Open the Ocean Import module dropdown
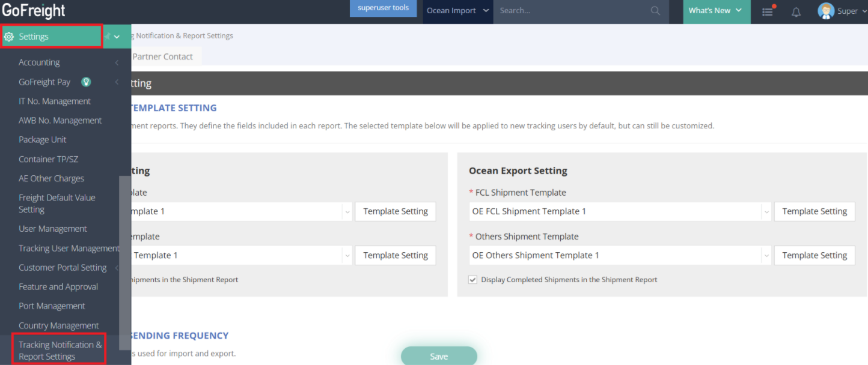Screen dimensions: 868x365 pos(457,11)
